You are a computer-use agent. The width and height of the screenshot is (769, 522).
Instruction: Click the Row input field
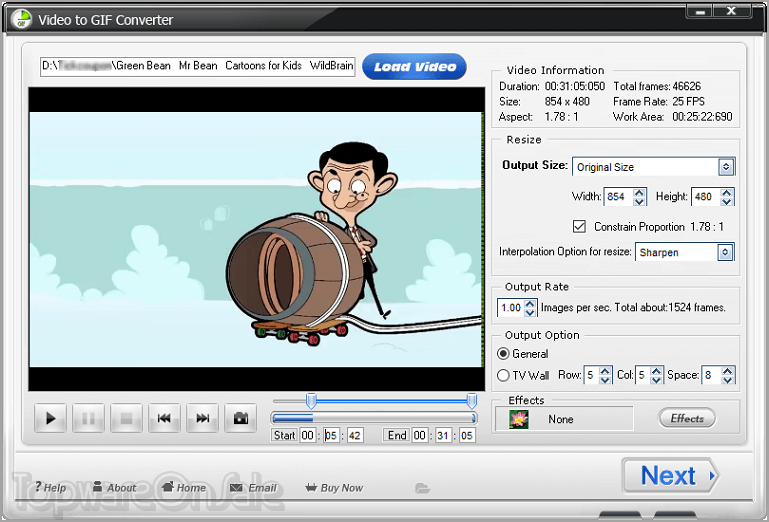(592, 375)
